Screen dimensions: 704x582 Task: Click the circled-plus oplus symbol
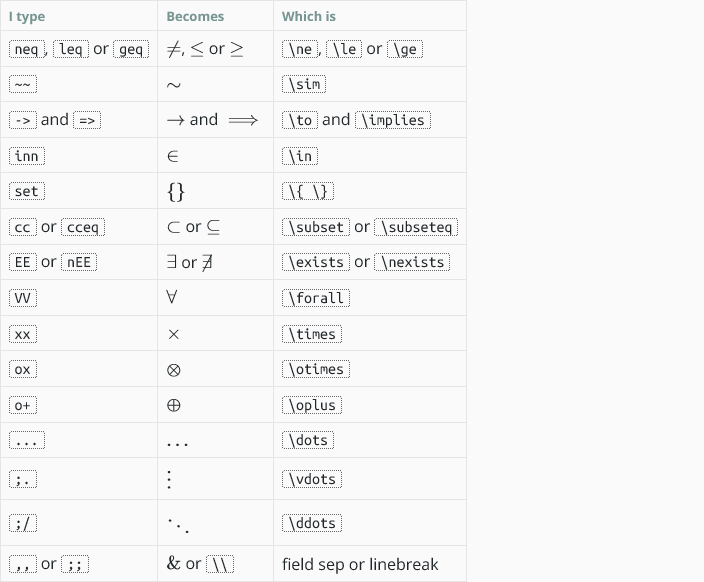(x=174, y=405)
